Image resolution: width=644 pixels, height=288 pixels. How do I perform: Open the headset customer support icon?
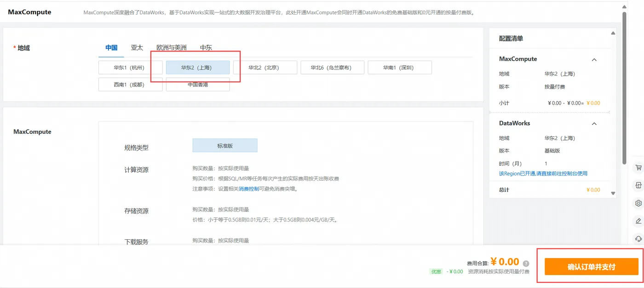[x=638, y=239]
